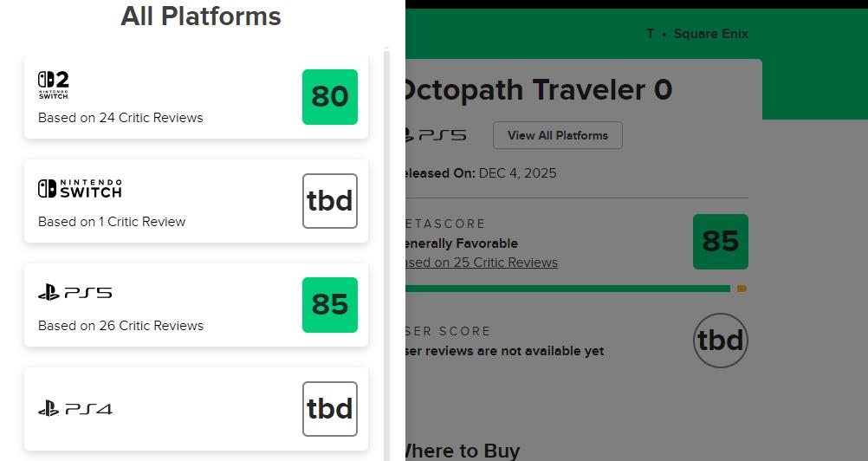Click the Square Enix publisher name

(710, 34)
